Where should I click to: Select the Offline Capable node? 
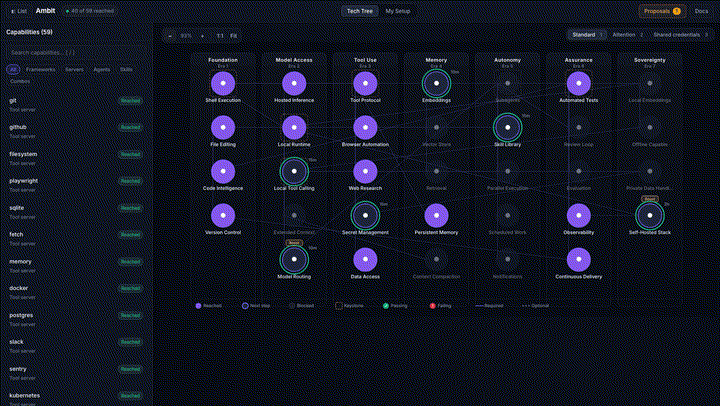tap(650, 127)
